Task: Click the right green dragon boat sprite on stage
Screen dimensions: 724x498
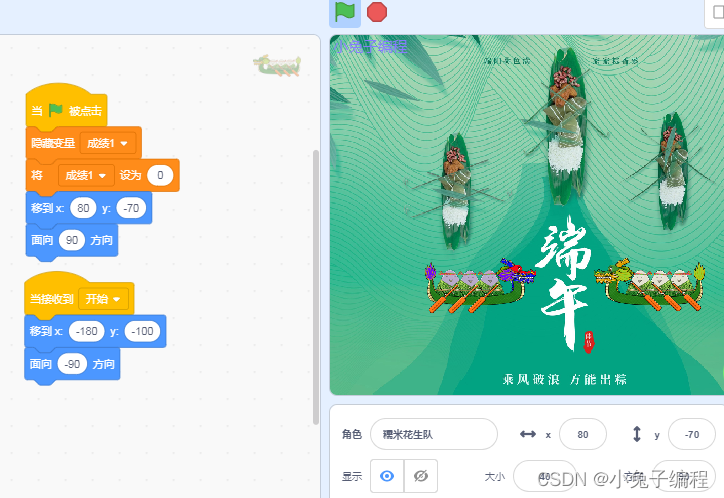Action: click(x=650, y=285)
